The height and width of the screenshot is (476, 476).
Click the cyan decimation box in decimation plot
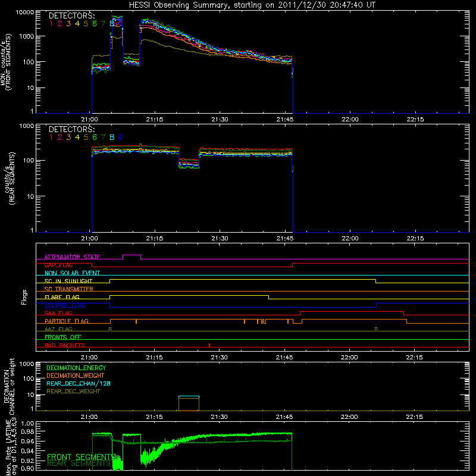coord(189,396)
